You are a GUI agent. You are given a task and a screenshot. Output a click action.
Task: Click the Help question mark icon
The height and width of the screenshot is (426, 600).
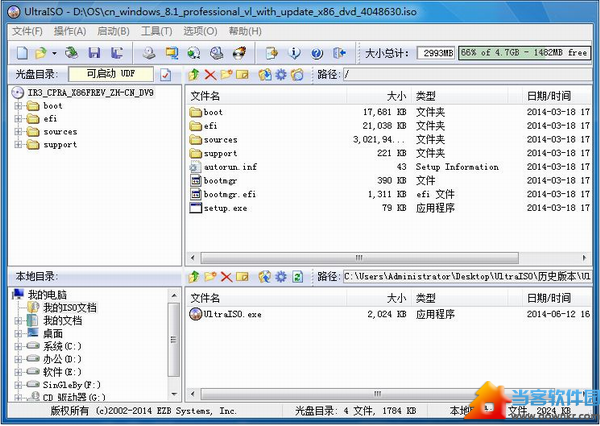(x=317, y=53)
